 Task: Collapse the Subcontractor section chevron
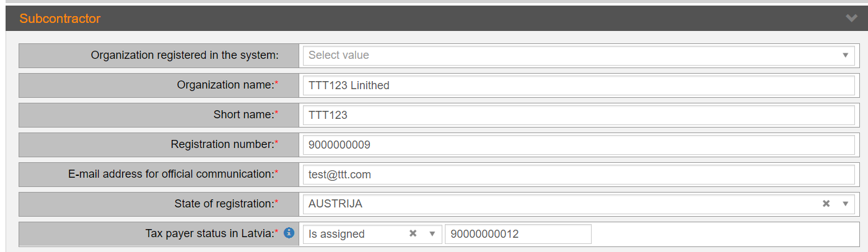pyautogui.click(x=851, y=19)
